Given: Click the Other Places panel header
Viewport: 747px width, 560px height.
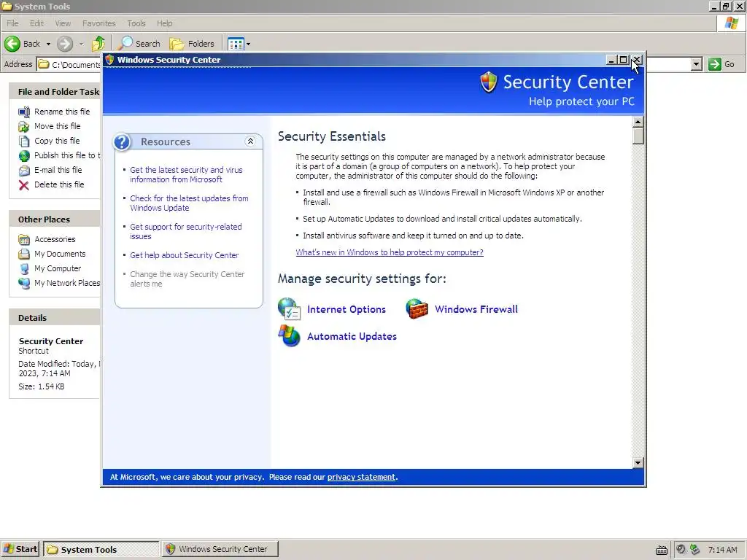Looking at the screenshot, I should 54,219.
